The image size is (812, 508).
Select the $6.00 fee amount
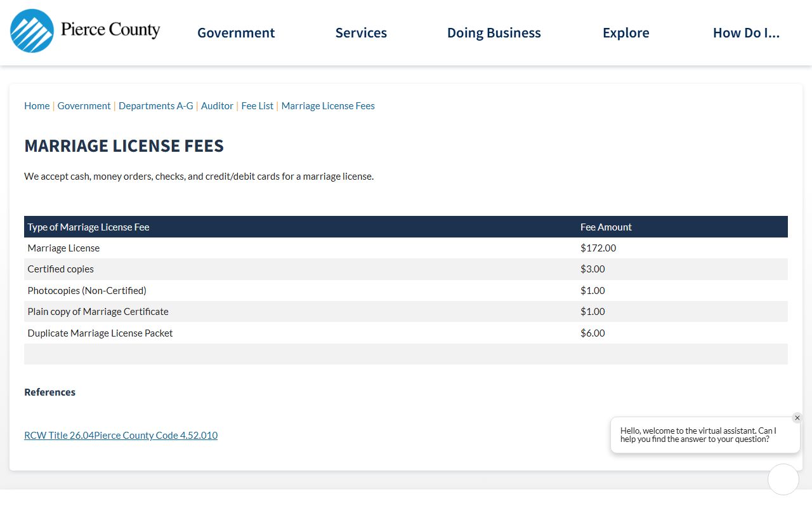click(x=593, y=333)
